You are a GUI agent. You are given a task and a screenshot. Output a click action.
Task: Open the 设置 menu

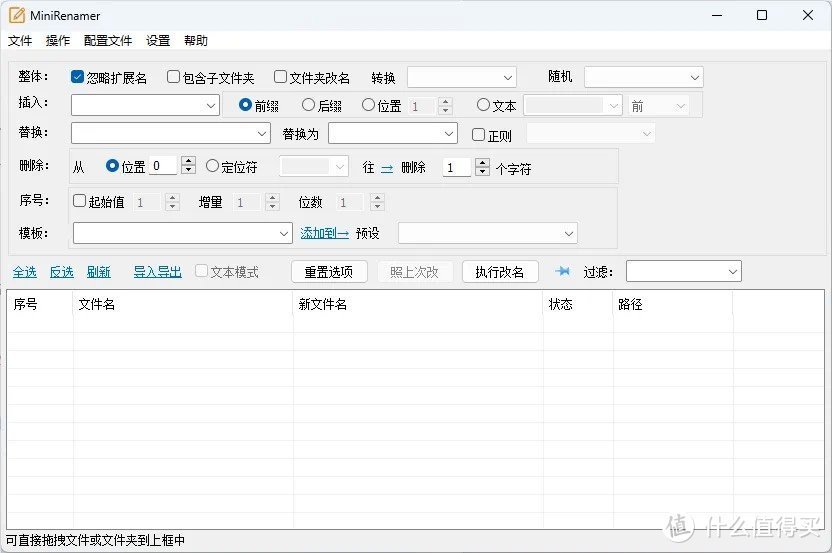(158, 40)
